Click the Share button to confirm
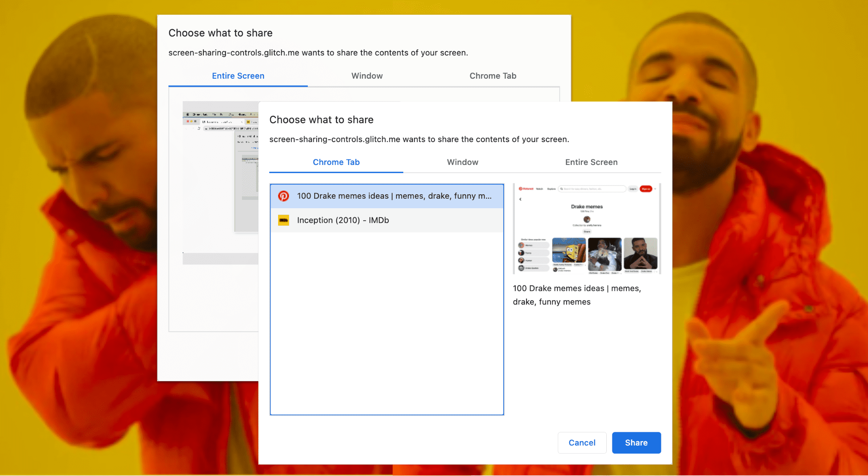The height and width of the screenshot is (476, 868). (636, 443)
